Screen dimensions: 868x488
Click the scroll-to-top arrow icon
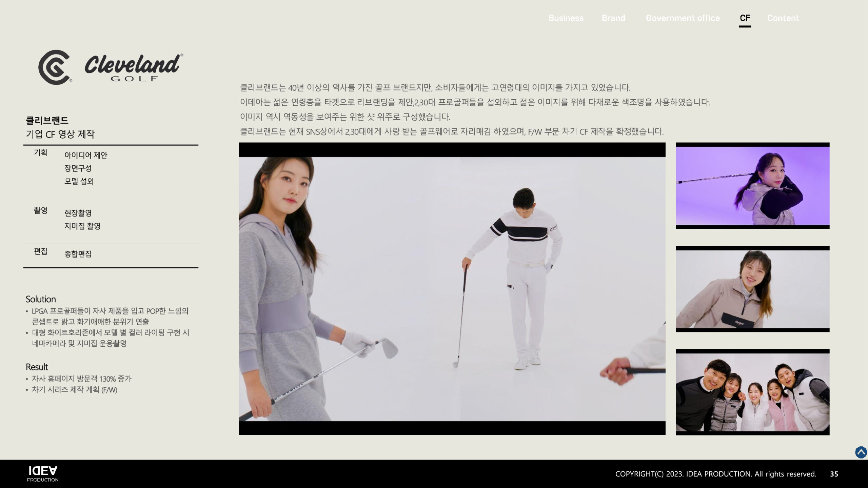click(x=861, y=452)
